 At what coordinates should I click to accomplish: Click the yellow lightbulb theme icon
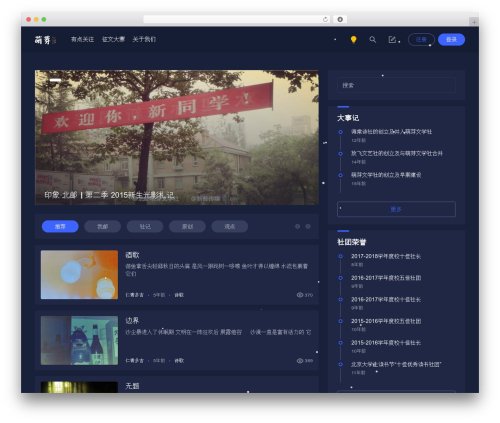click(x=354, y=40)
